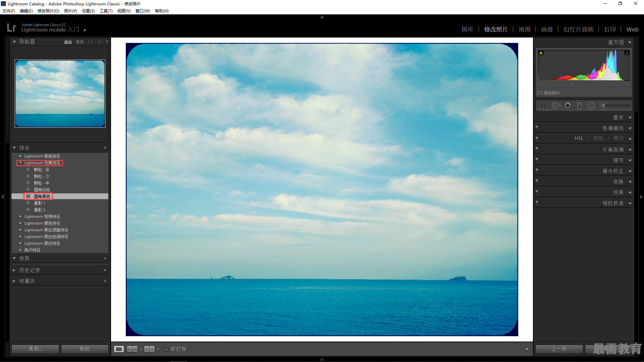644x362 pixels.
Task: Click the navigator preview thumbnail
Action: click(60, 94)
